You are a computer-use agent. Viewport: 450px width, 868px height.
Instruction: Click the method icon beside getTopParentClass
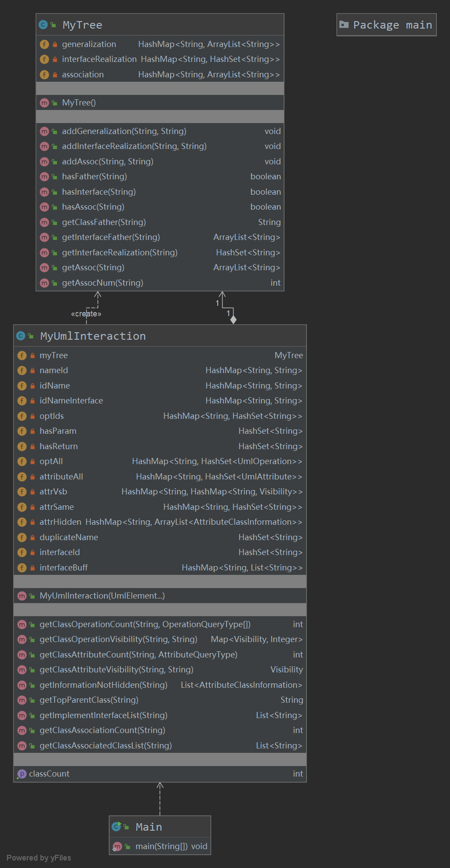[22, 700]
